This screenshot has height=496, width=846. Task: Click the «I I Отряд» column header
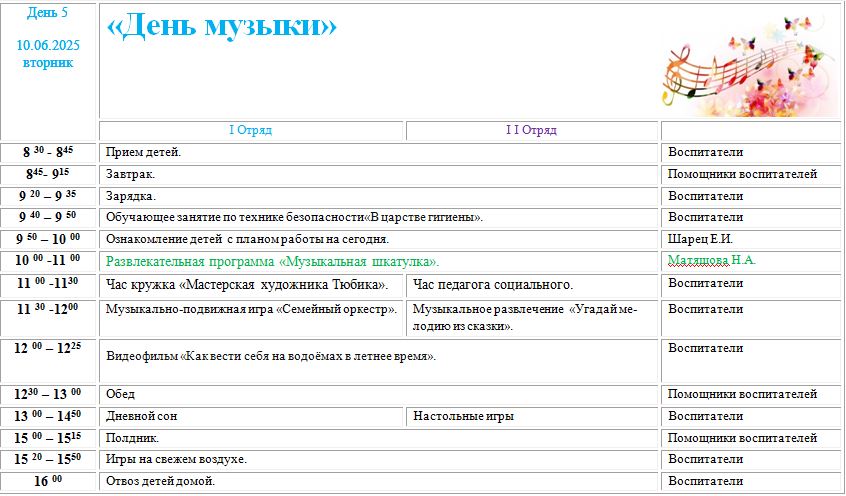tap(531, 130)
